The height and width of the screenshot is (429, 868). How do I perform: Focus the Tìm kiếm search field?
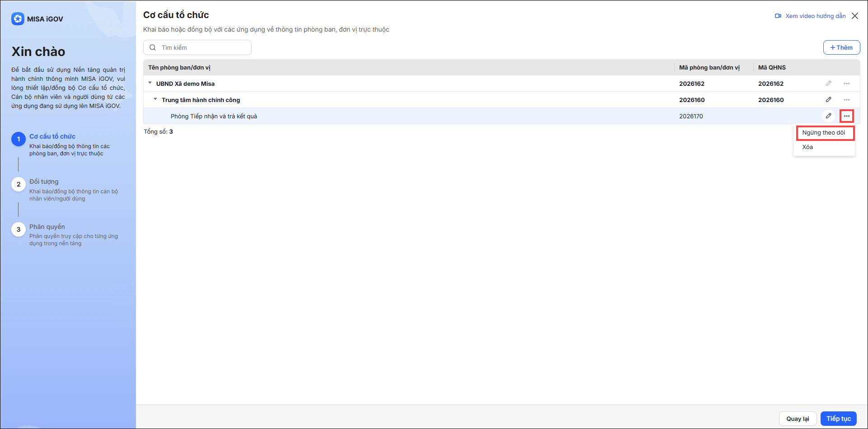197,47
